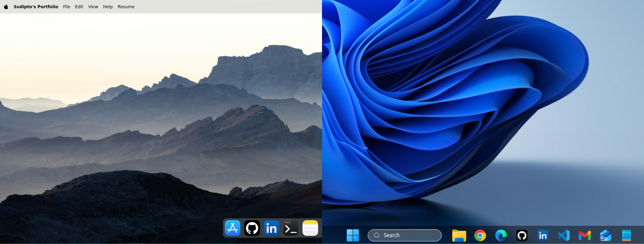The image size is (644, 244).
Task: Open the View menu
Action: [93, 7]
